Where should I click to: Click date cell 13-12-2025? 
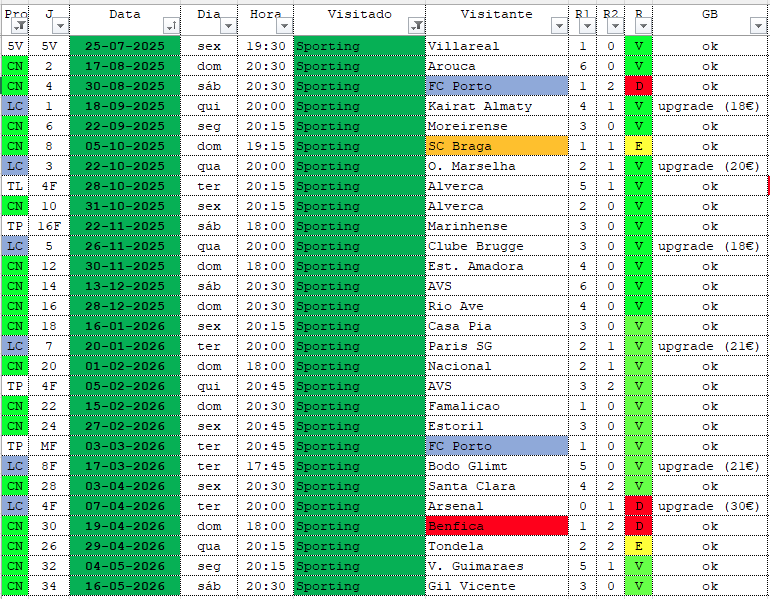pyautogui.click(x=125, y=286)
